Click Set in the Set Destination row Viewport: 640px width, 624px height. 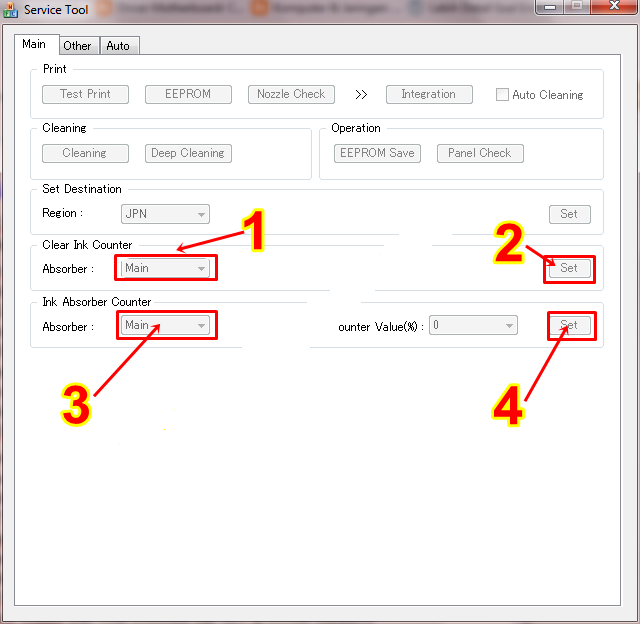(x=569, y=214)
